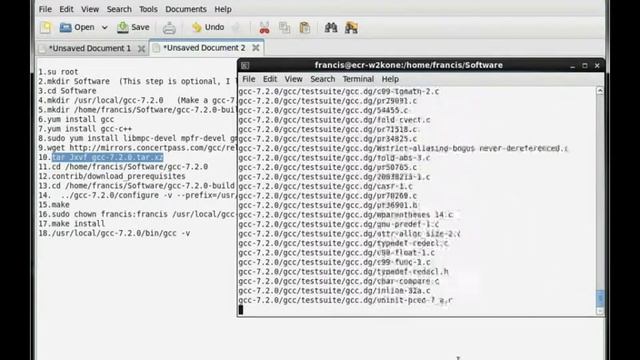
Task: Click the terminal scrollbar up arrow
Action: click(x=600, y=91)
